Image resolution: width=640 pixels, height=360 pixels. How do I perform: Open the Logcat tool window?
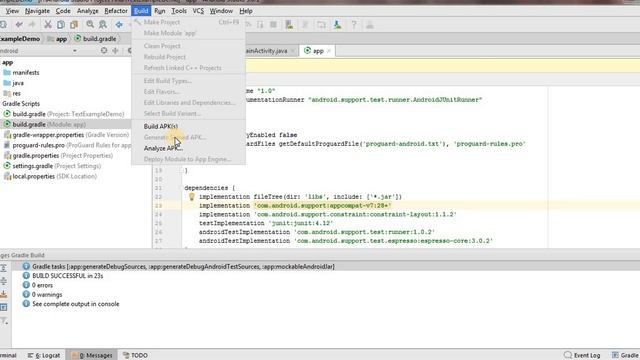pyautogui.click(x=44, y=356)
